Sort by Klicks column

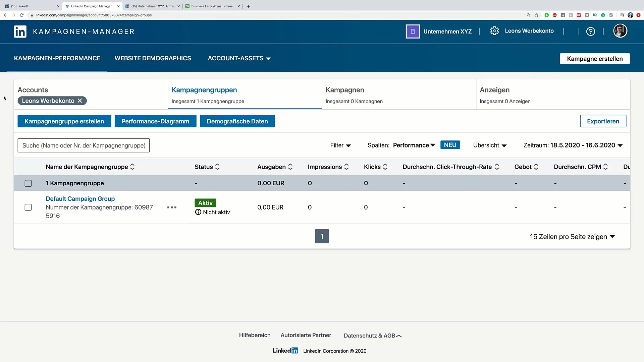click(385, 167)
